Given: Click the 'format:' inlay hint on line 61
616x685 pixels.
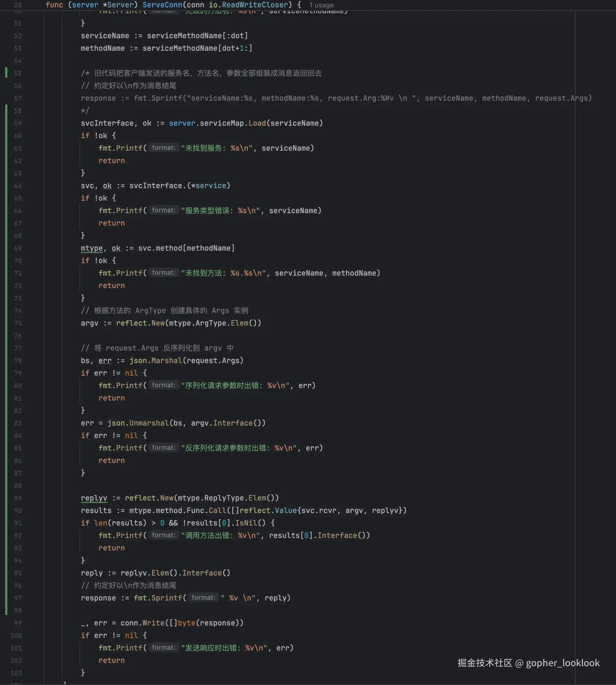Looking at the screenshot, I should pyautogui.click(x=164, y=148).
